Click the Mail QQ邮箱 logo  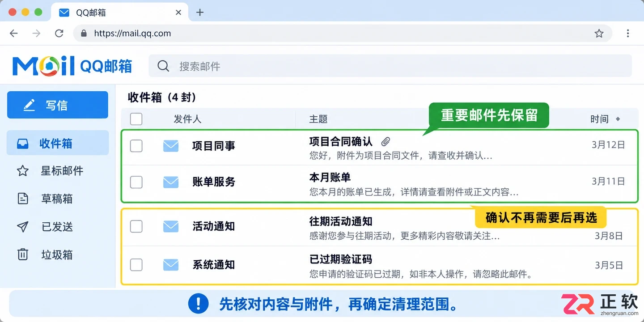pos(72,66)
